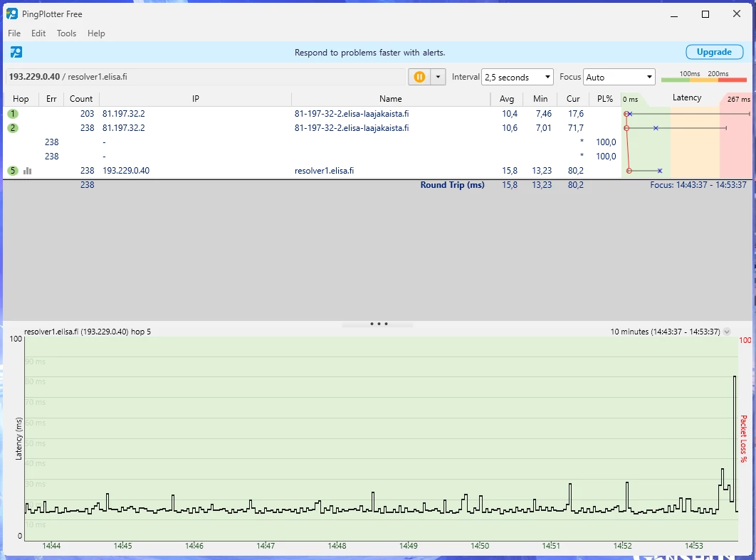Click the Avg column header

[506, 99]
